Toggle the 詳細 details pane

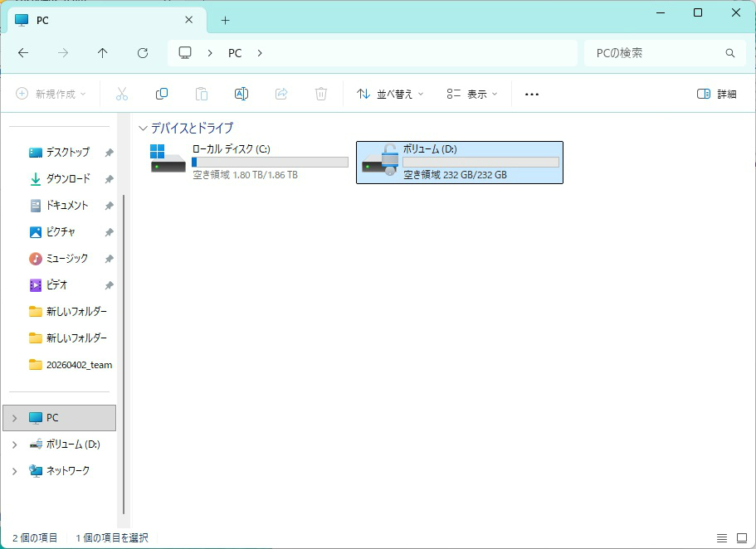coord(716,94)
